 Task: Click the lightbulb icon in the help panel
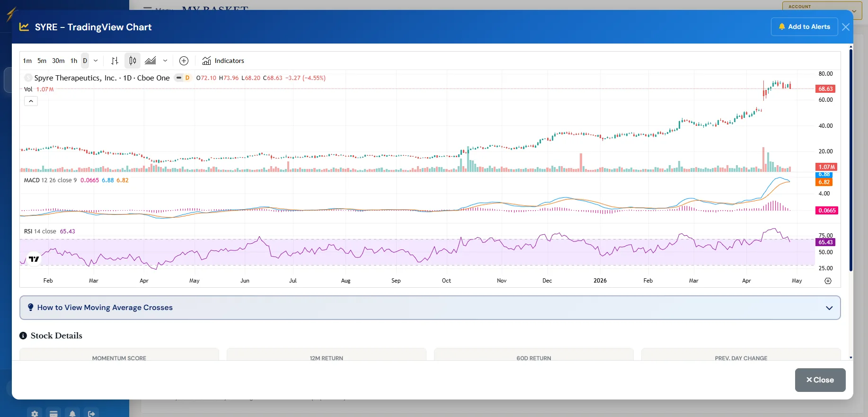[x=31, y=307]
